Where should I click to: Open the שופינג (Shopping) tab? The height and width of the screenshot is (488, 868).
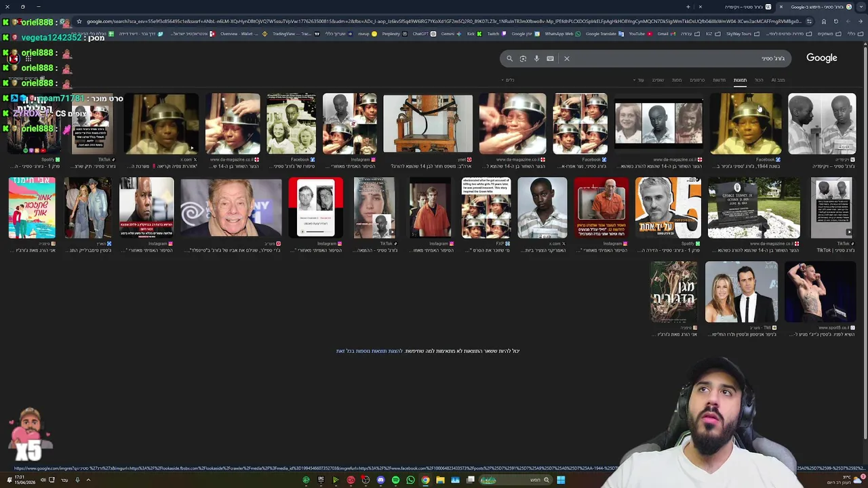pos(658,80)
